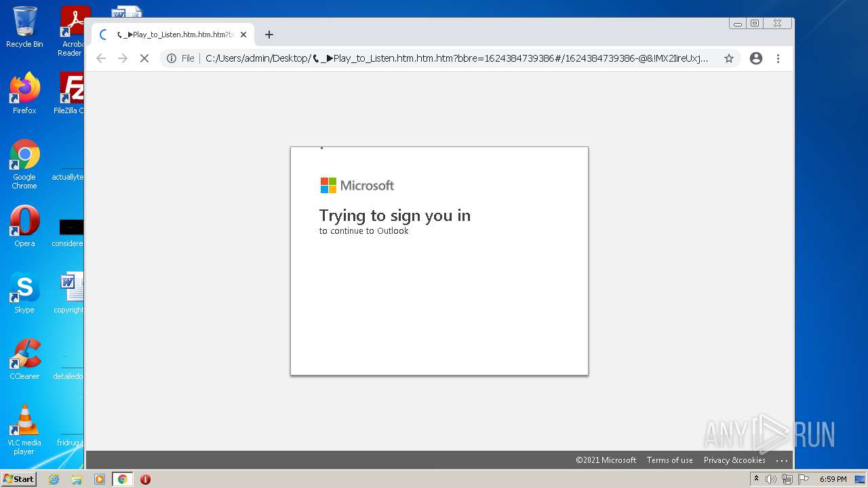
Task: Select the 'Trying to sign you in' heading
Action: (x=395, y=216)
